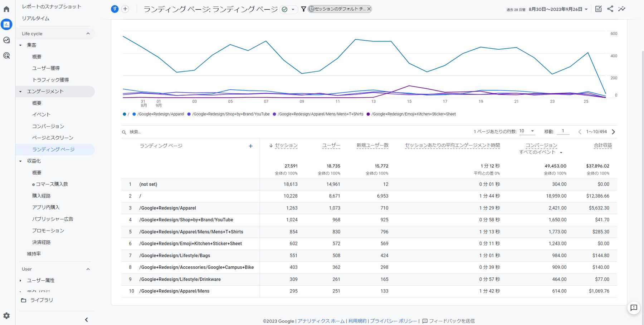Click the 移動 page number field

563,131
